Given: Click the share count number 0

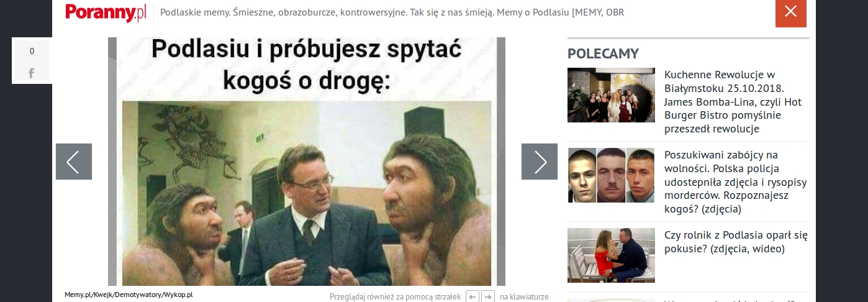Looking at the screenshot, I should pyautogui.click(x=32, y=52).
